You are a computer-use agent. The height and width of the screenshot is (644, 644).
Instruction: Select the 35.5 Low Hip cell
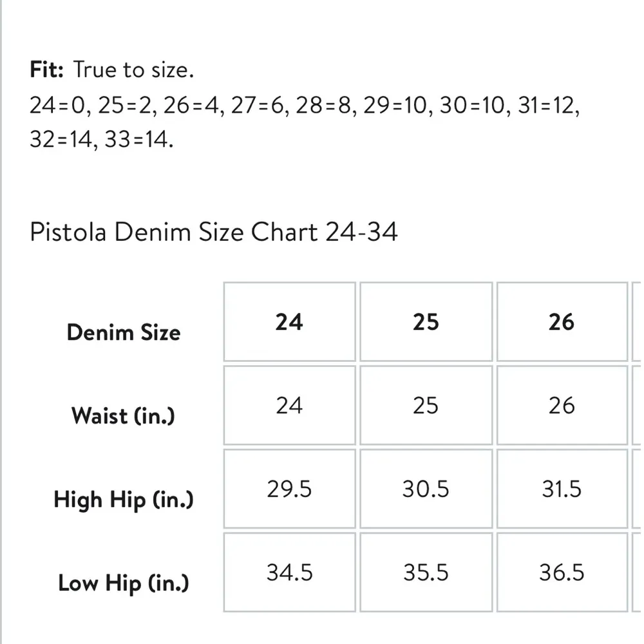[x=426, y=572]
